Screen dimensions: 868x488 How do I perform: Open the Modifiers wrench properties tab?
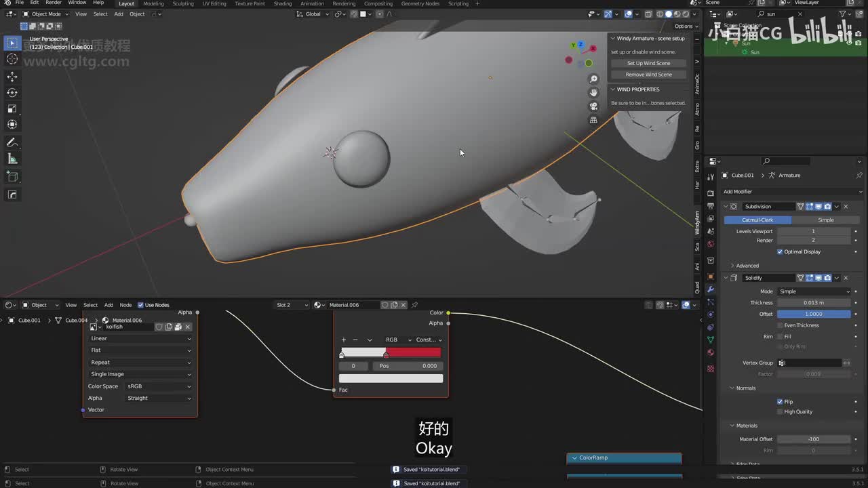(711, 289)
